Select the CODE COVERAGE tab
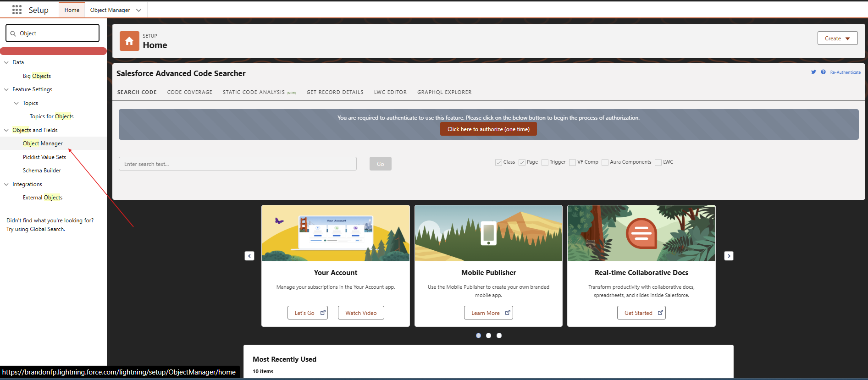The image size is (868, 380). pyautogui.click(x=189, y=92)
